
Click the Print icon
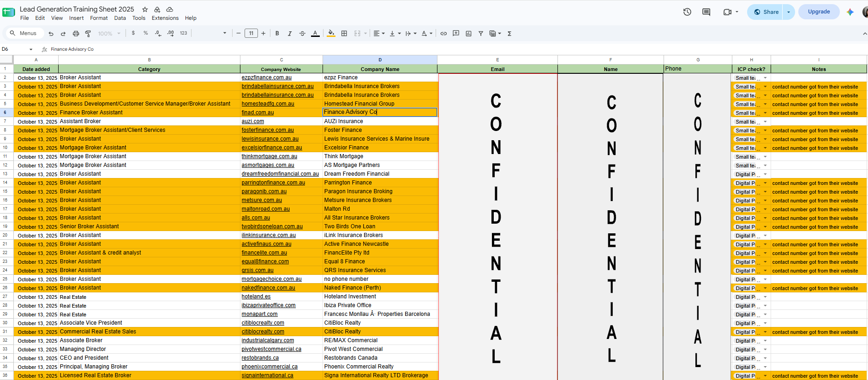click(76, 33)
